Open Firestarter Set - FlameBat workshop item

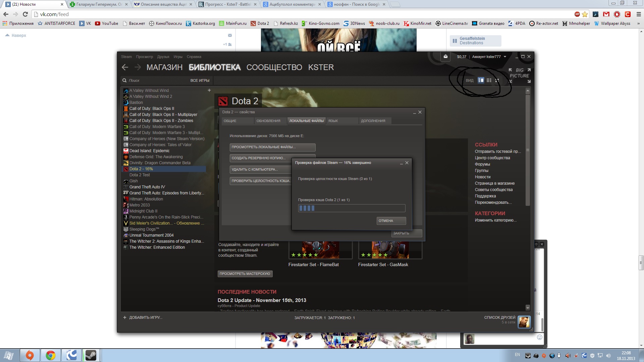coord(313,265)
